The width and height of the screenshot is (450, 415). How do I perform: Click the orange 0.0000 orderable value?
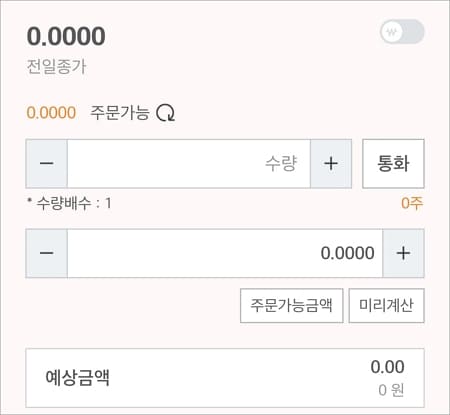click(x=51, y=113)
